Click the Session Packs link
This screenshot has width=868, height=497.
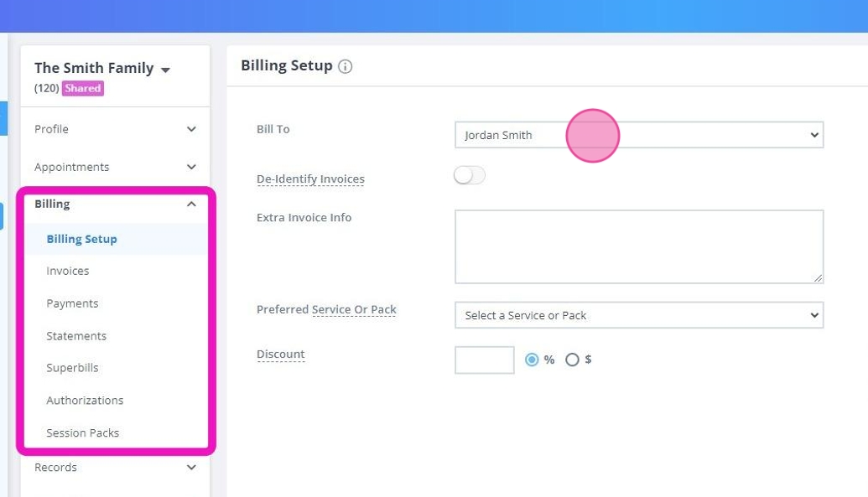point(83,433)
